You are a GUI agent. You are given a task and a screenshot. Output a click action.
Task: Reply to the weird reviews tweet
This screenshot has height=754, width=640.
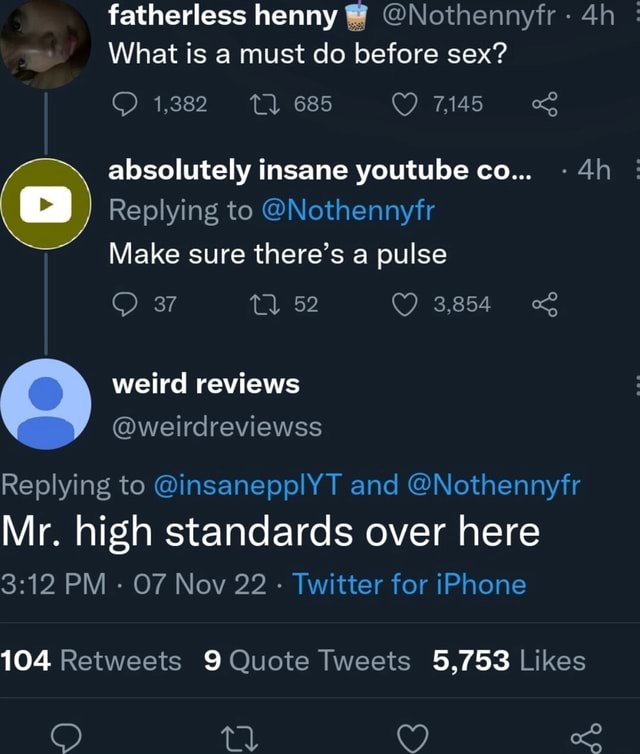[65, 739]
